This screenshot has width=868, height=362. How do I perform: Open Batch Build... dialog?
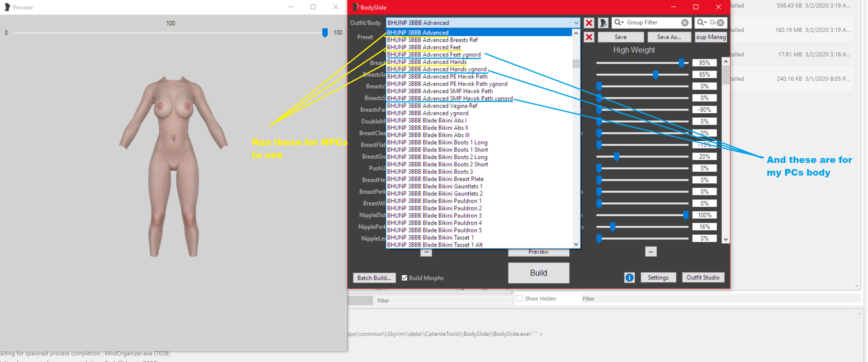point(374,278)
